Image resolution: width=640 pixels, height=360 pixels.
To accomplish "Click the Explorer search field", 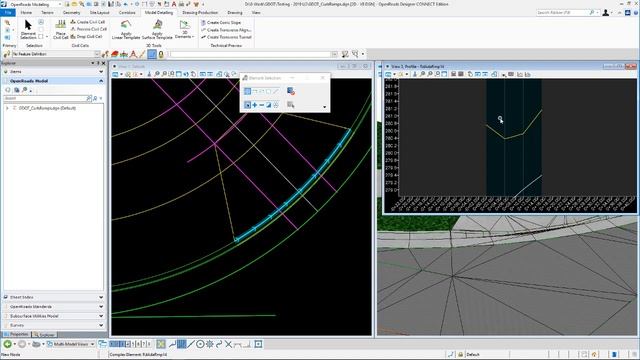I will (x=45, y=98).
